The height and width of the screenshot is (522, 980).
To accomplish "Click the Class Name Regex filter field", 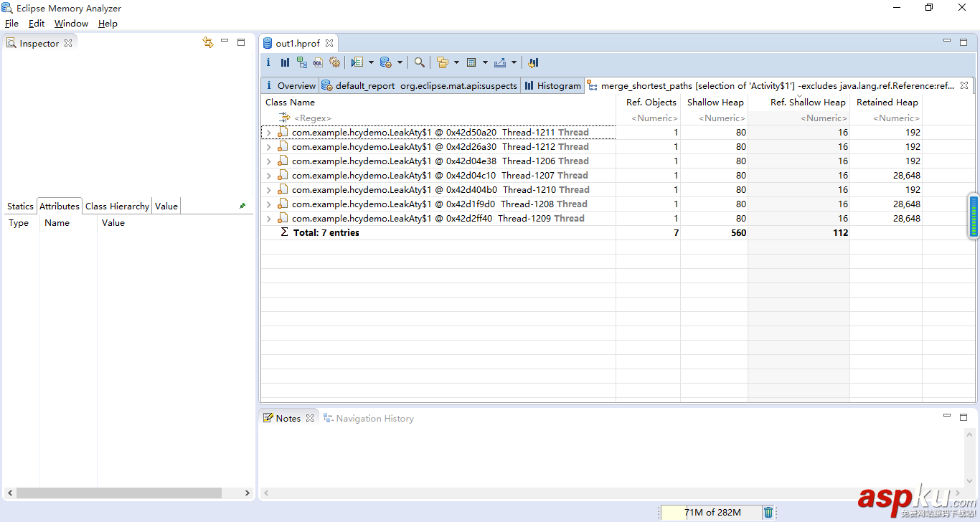I will click(313, 118).
